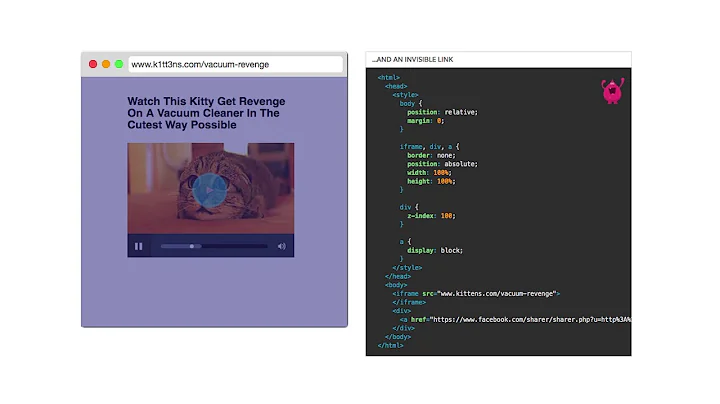Click the browser address bar showing k1tt3ns.com
Viewport: 720px width, 404px height.
[x=236, y=64]
